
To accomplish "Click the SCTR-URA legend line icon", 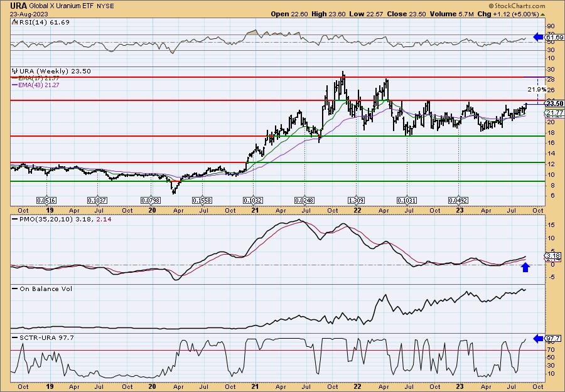I will coord(15,337).
